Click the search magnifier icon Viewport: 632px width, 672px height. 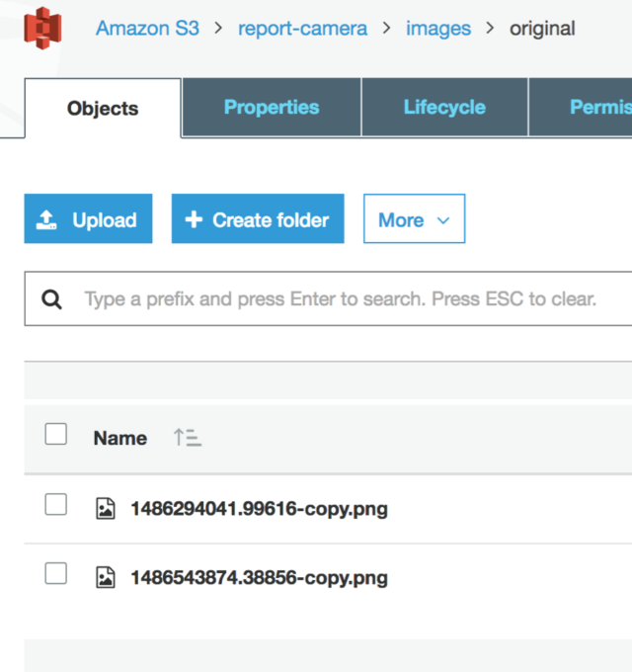coord(51,299)
